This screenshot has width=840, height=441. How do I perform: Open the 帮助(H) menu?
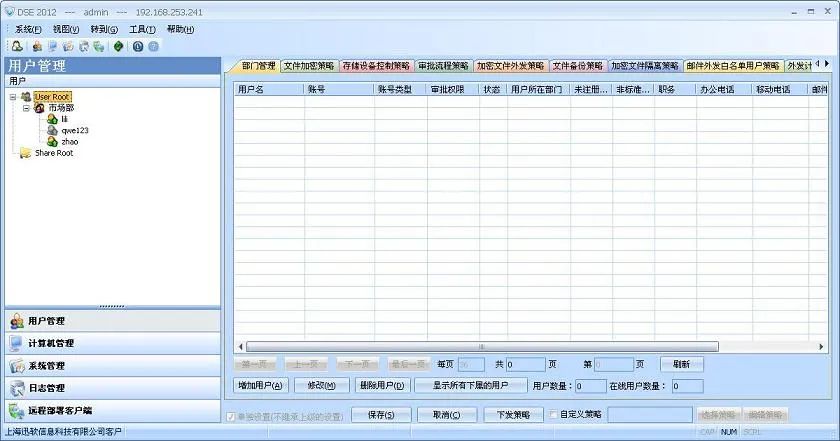coord(181,29)
